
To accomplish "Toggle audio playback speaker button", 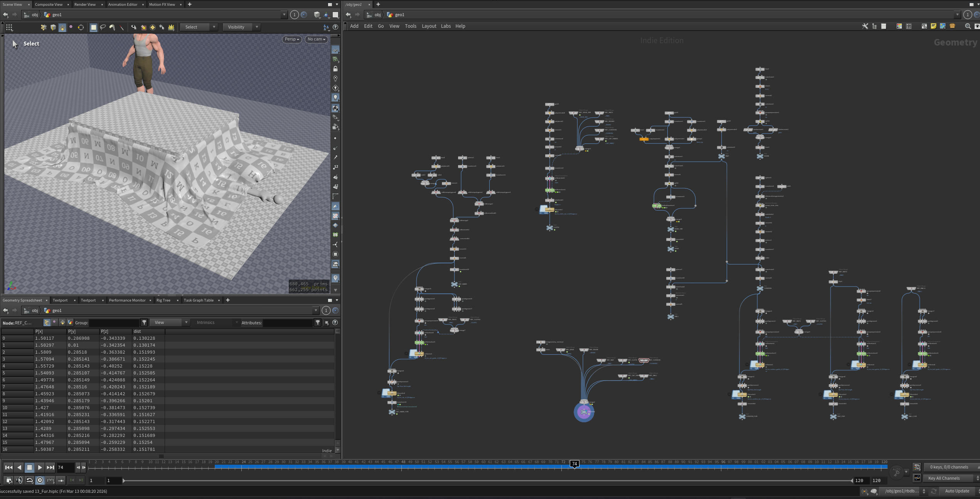I will 19,480.
